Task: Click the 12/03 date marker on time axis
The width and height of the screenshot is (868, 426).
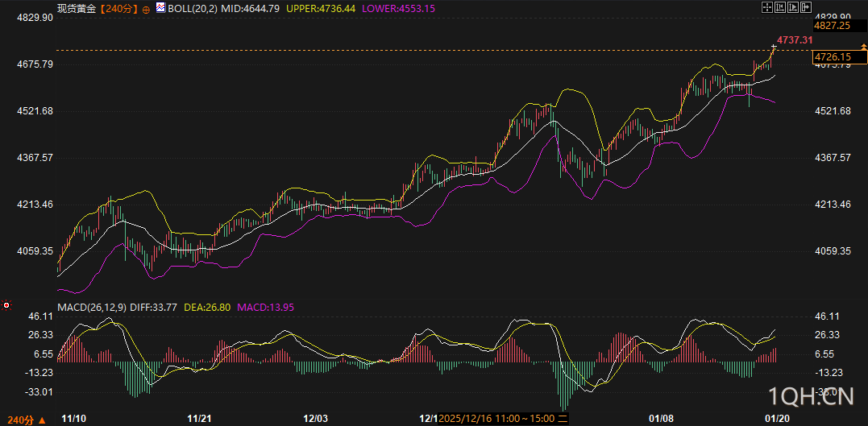Action: 315,419
